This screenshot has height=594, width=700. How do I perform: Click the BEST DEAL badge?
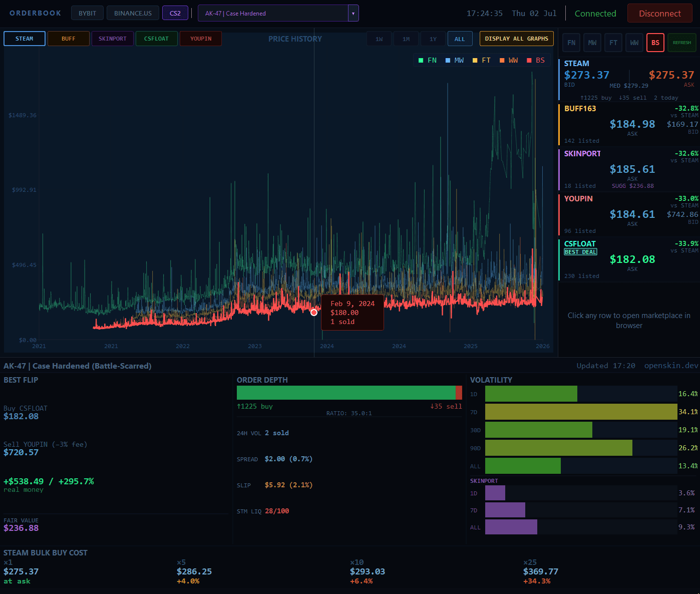point(581,252)
